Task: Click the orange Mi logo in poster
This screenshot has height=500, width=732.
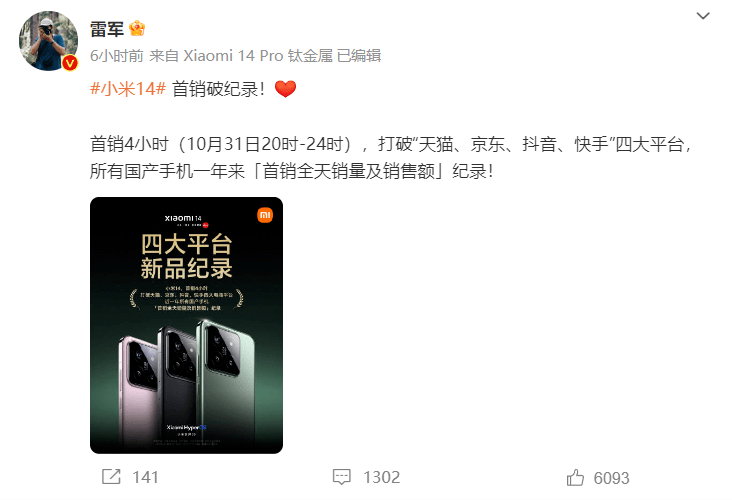Action: (x=265, y=215)
